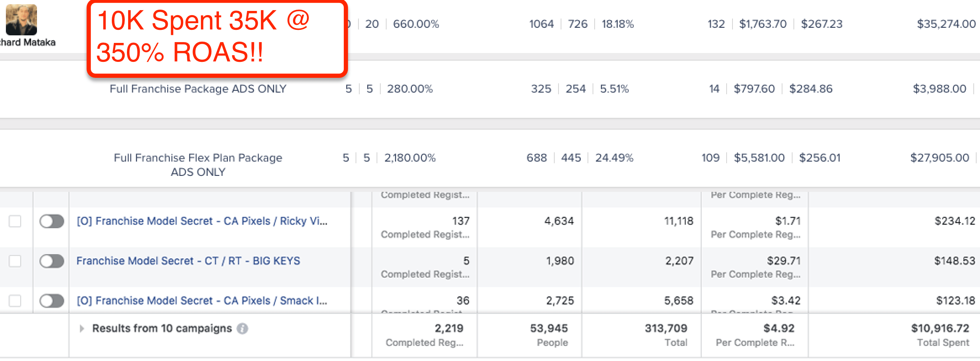Click the $35,274.00 revenue total
980x361 pixels.
[946, 24]
